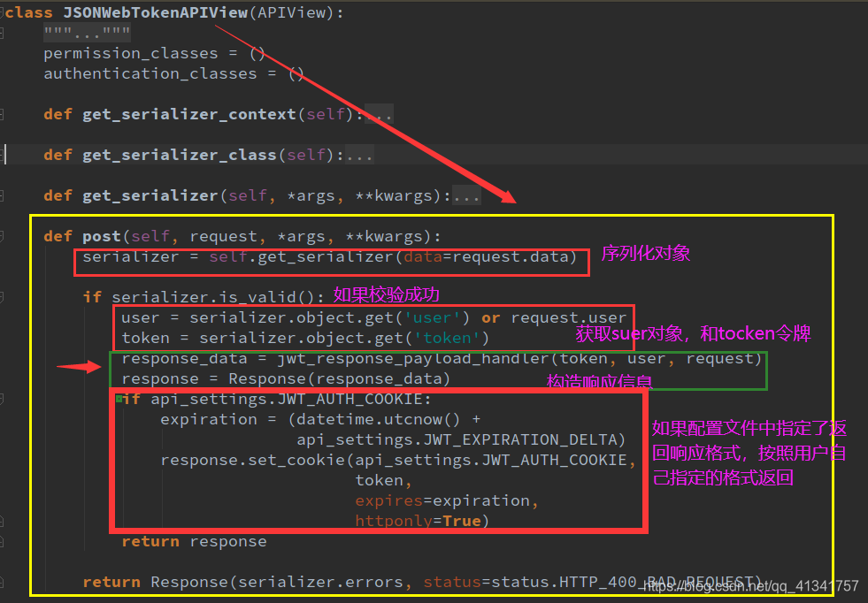Click request.user after the or keyword

(569, 318)
